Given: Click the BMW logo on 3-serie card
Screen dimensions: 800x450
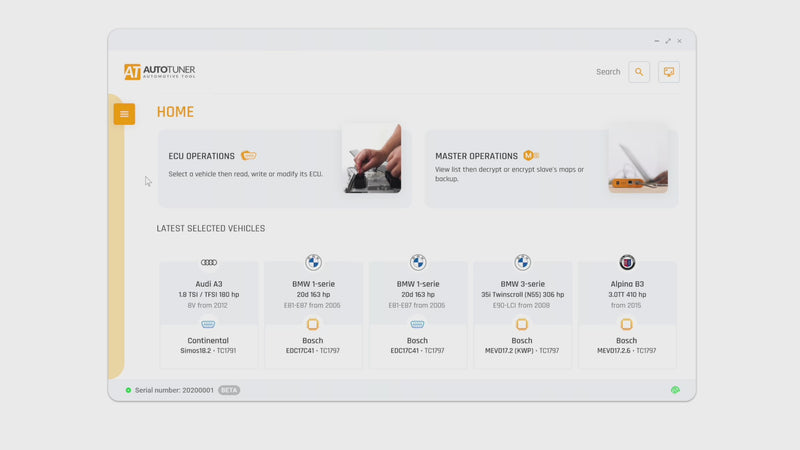Looking at the screenshot, I should coord(522,263).
